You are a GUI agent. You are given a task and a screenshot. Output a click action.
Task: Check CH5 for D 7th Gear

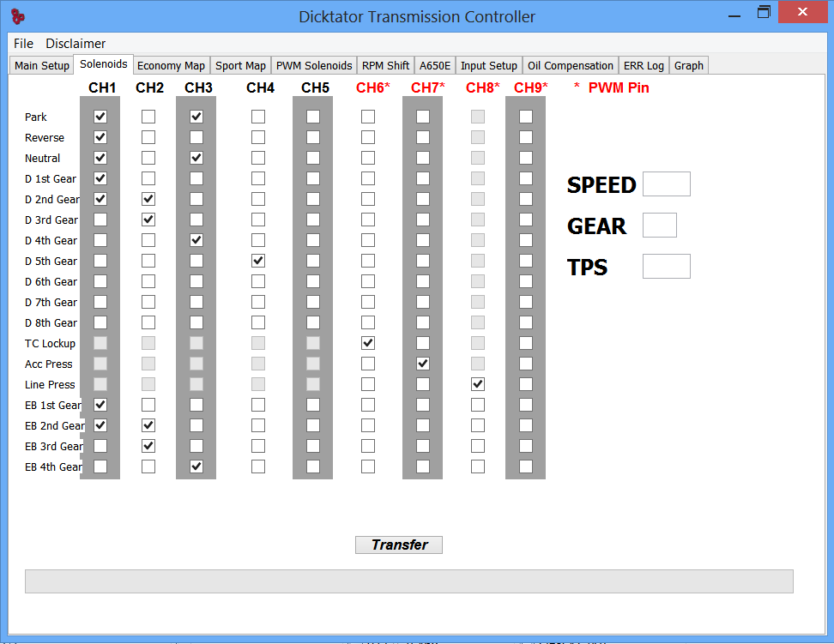click(313, 302)
